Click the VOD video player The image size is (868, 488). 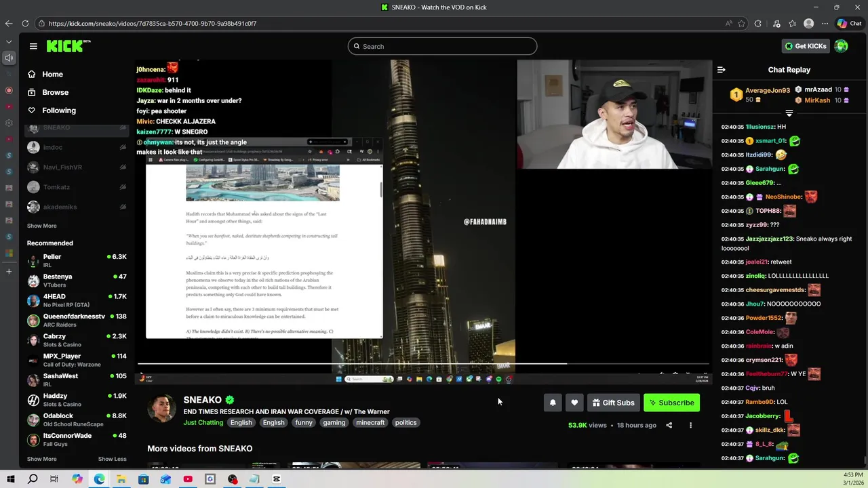(x=424, y=222)
